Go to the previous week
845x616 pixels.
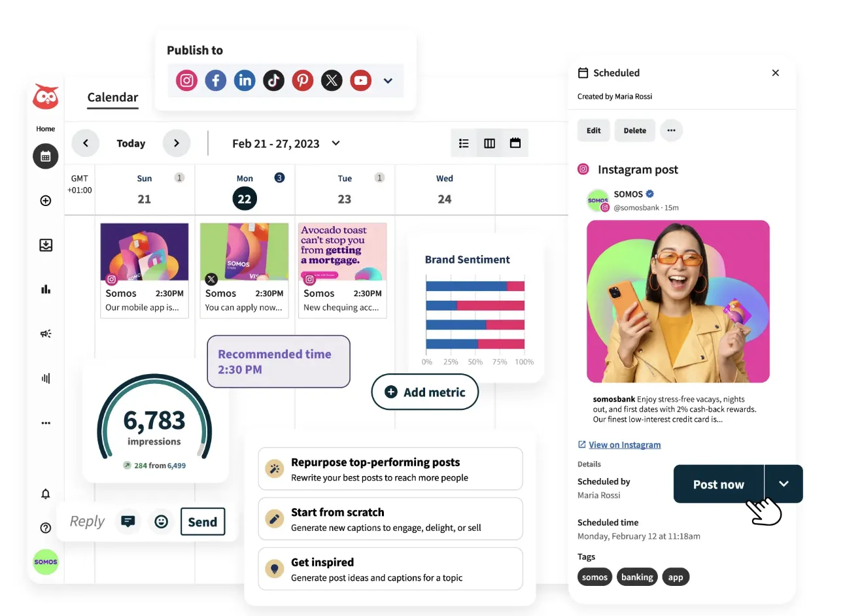pos(86,143)
